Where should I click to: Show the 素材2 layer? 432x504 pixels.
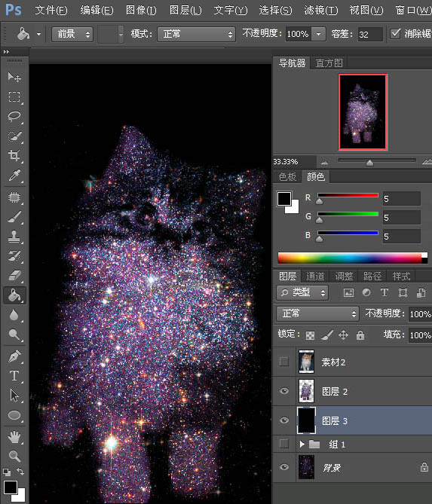click(284, 362)
